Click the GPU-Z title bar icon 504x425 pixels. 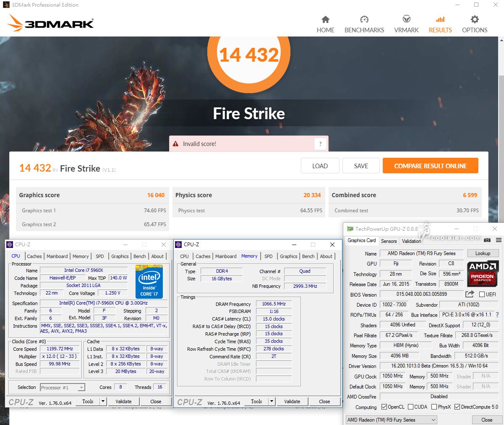[x=350, y=229]
